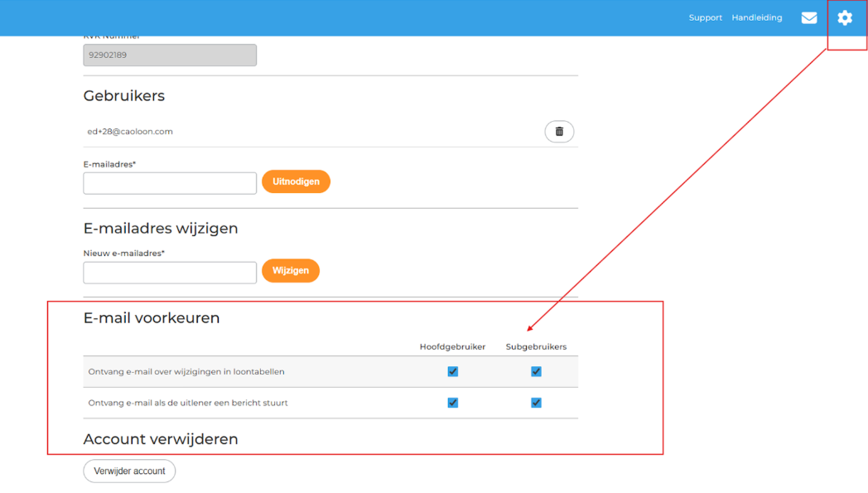
Task: Select the greyed KvK Nummer field
Action: tap(170, 56)
